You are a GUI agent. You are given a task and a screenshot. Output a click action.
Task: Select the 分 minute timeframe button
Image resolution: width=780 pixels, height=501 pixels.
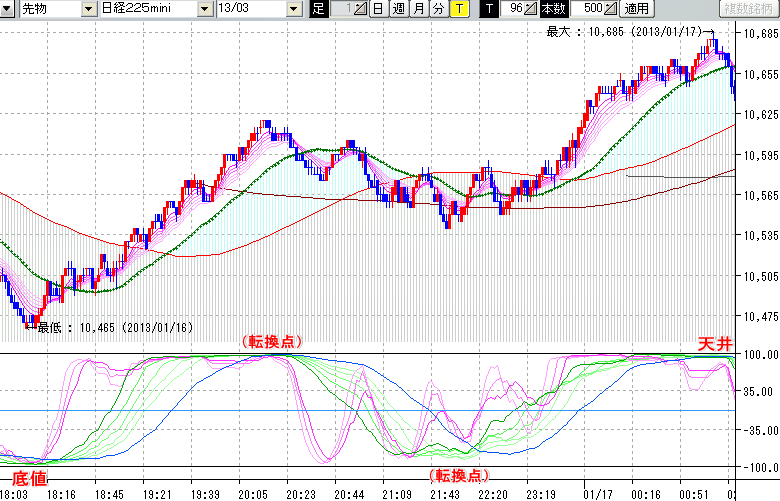(x=438, y=9)
